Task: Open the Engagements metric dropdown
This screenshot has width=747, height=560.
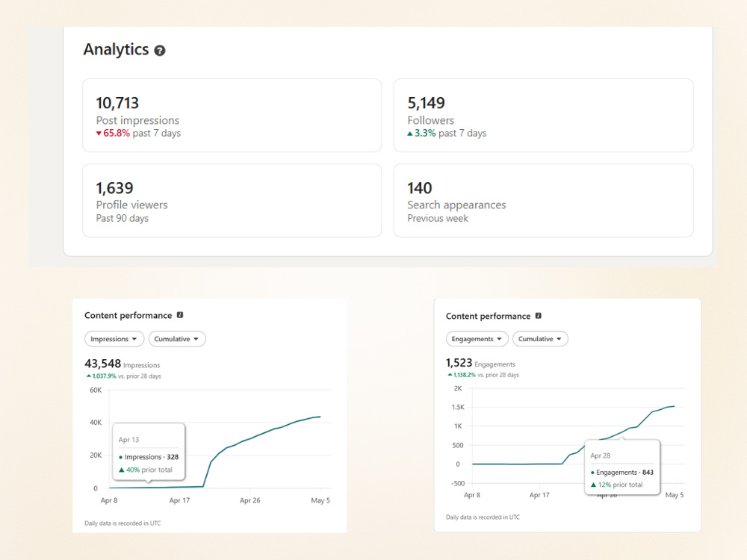Action: click(x=477, y=339)
